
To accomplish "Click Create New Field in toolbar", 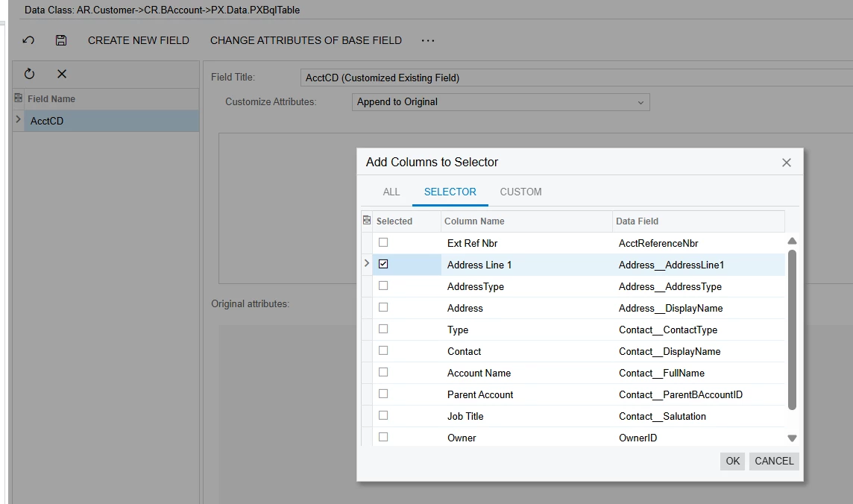I will (x=139, y=40).
